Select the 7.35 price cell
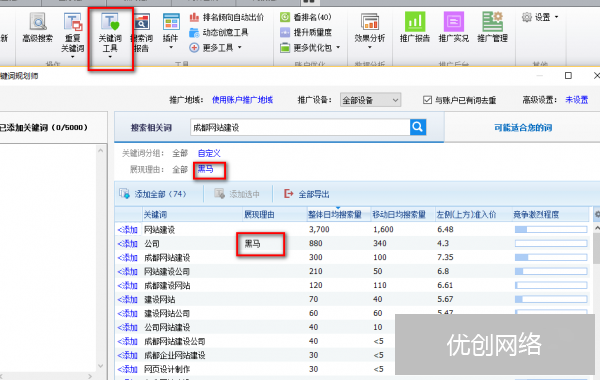Viewport: 600px width, 380px height. pyautogui.click(x=445, y=257)
